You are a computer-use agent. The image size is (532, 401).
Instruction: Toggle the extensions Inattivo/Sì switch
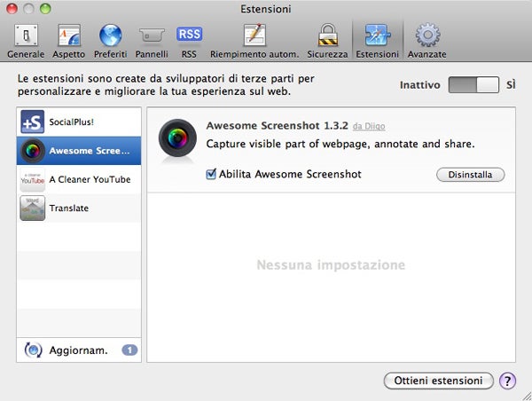click(473, 85)
